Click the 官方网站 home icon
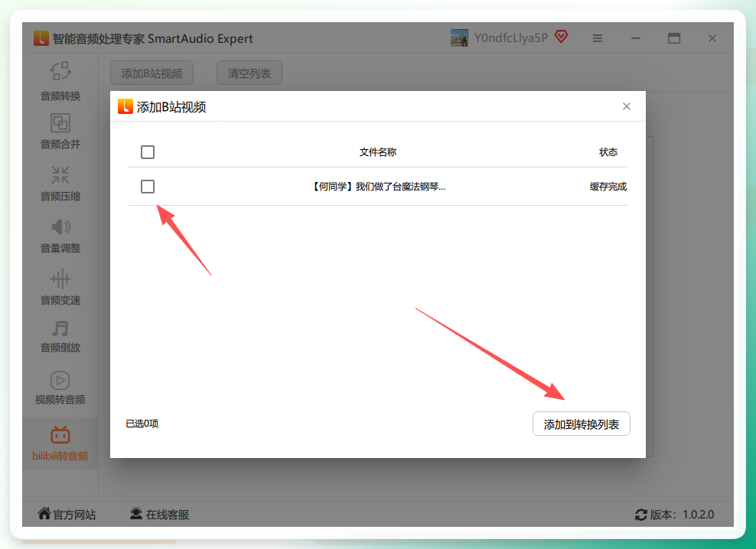 tap(44, 514)
